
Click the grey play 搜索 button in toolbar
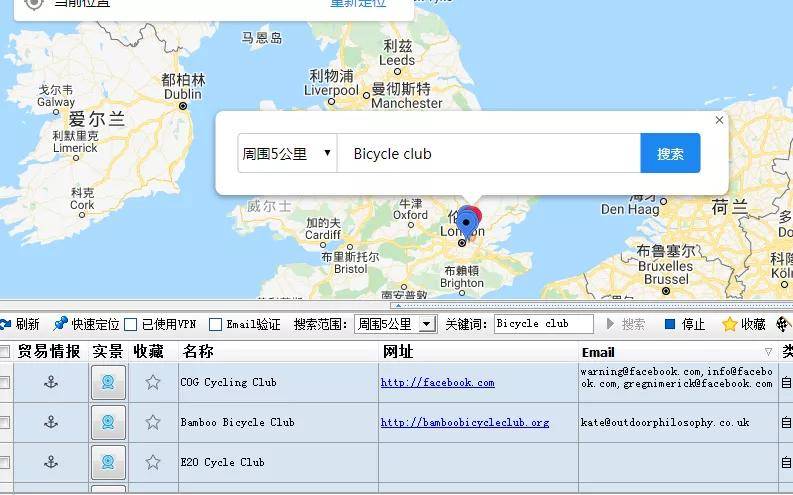pos(626,324)
